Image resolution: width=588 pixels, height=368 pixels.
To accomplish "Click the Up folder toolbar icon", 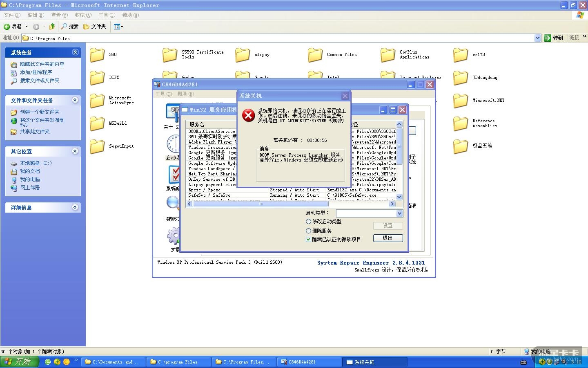I will pos(52,27).
